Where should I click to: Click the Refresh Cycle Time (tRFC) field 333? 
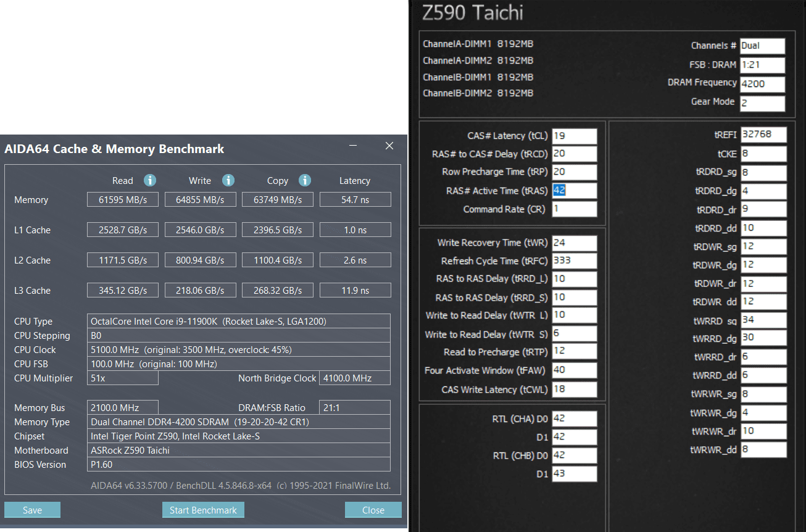[575, 260]
